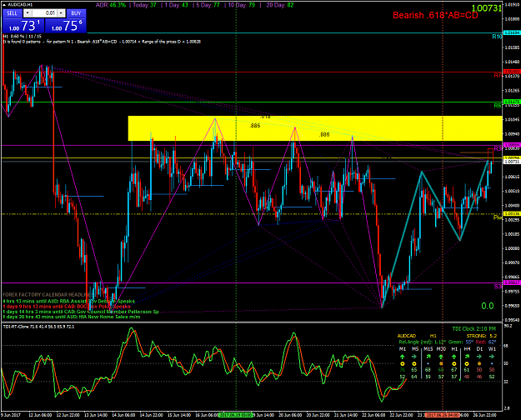Click the green date marker on time axis
This screenshot has height=420, width=521.
236,415
